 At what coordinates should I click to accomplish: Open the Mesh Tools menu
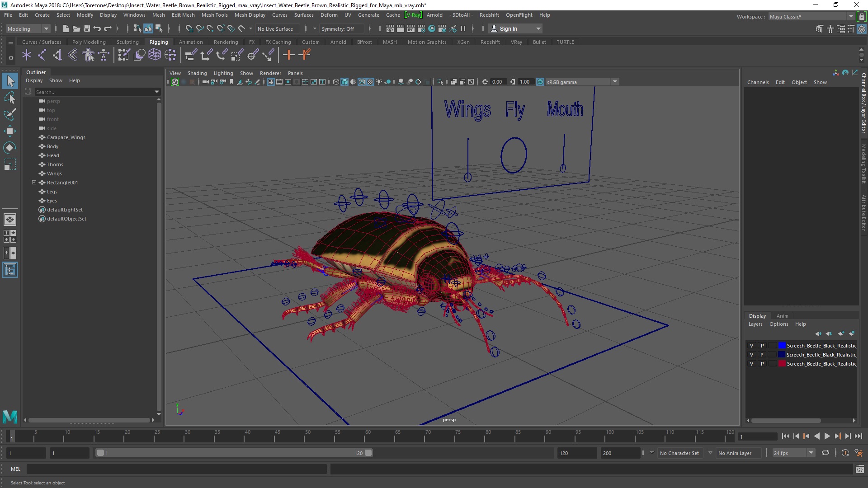pos(214,15)
